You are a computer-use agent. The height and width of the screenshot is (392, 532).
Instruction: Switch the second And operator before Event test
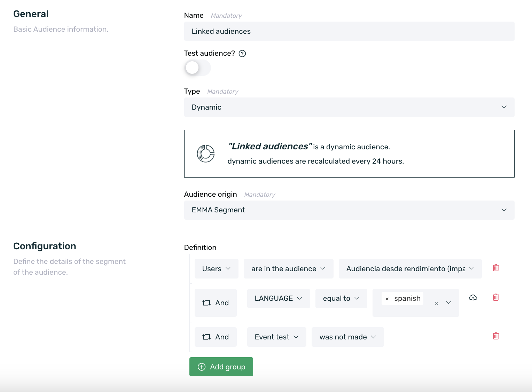click(216, 337)
